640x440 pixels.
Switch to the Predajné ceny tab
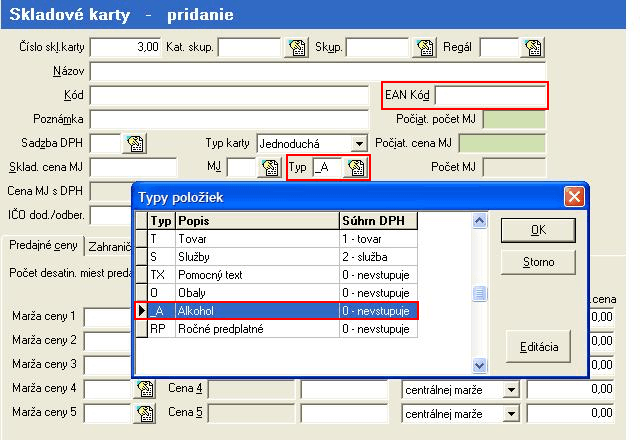click(x=43, y=246)
